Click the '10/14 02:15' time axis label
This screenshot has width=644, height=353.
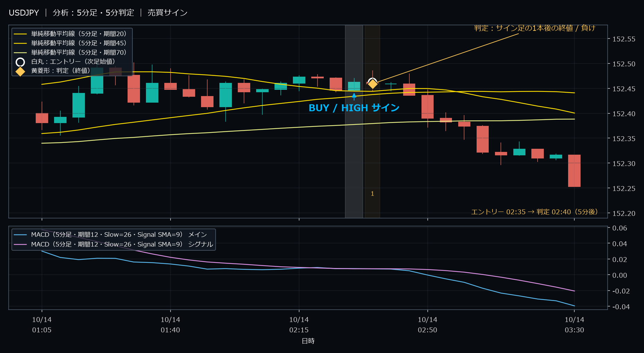click(x=299, y=325)
